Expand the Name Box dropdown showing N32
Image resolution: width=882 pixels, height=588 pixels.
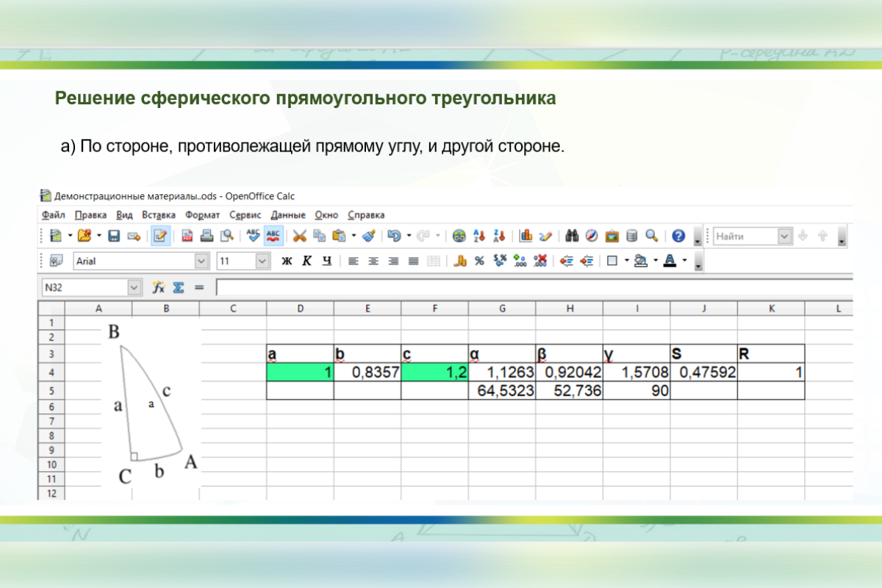pos(134,287)
